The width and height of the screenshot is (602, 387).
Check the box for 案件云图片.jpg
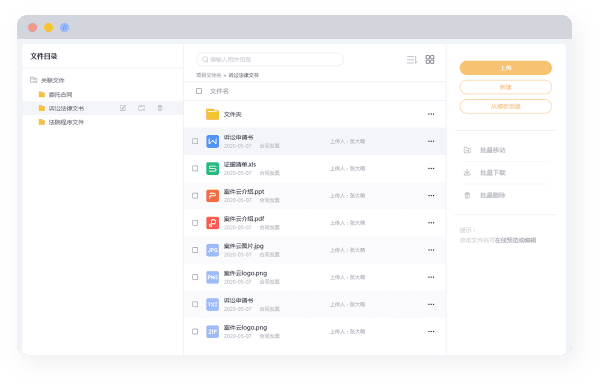195,250
